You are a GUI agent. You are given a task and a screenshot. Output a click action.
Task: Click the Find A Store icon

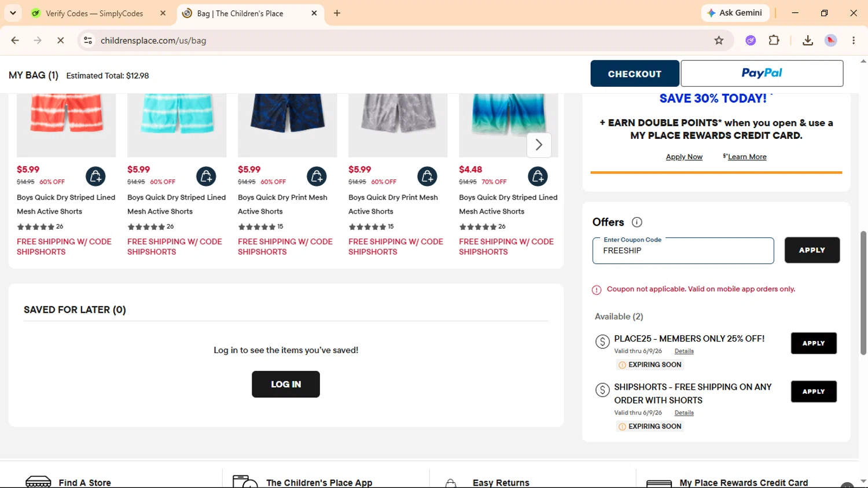click(x=38, y=482)
